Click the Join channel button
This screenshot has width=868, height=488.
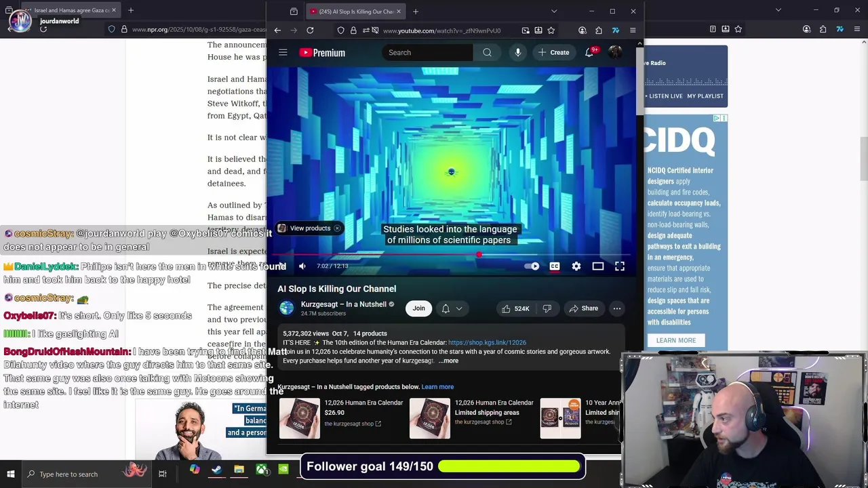(x=418, y=308)
